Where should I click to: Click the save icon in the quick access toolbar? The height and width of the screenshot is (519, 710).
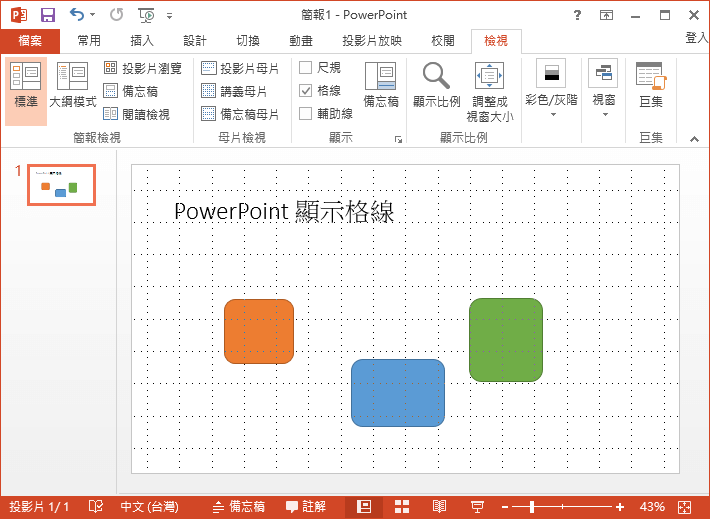48,15
